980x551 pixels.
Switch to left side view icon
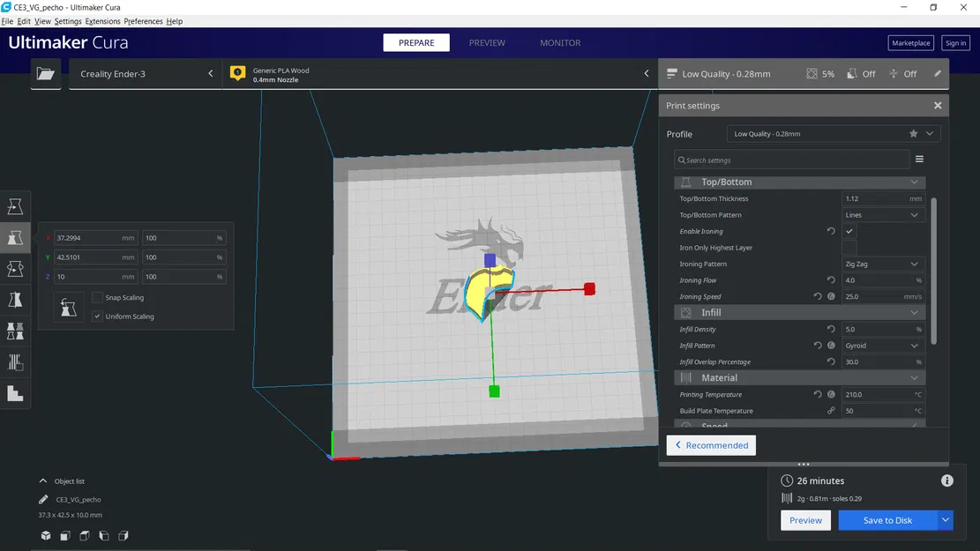104,535
